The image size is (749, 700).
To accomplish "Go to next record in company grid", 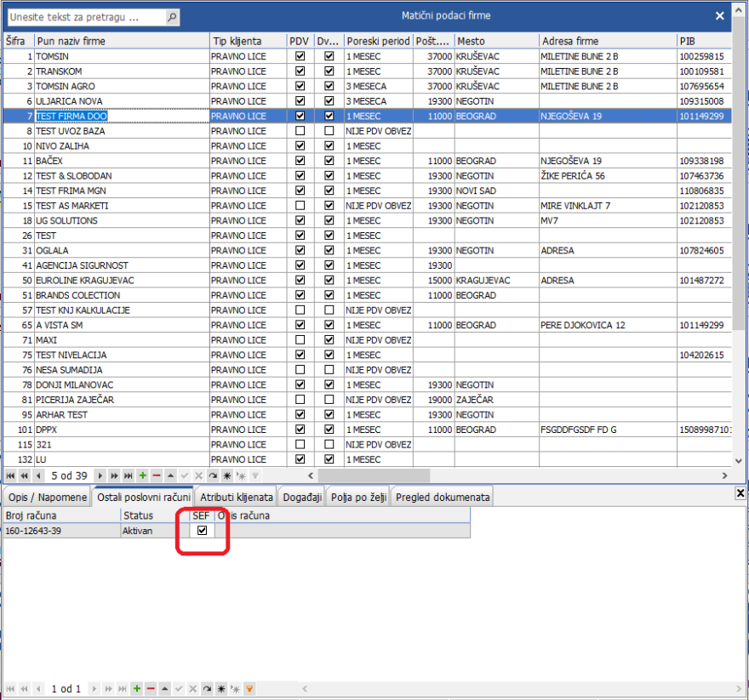I will (101, 475).
